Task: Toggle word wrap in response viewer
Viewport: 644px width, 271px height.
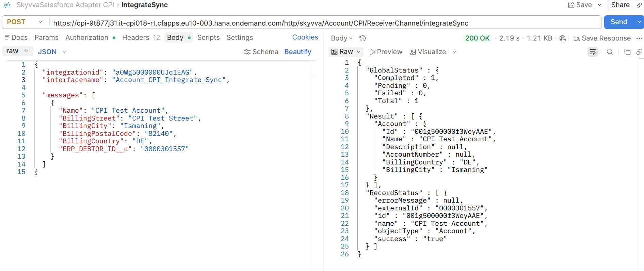Action: [593, 52]
